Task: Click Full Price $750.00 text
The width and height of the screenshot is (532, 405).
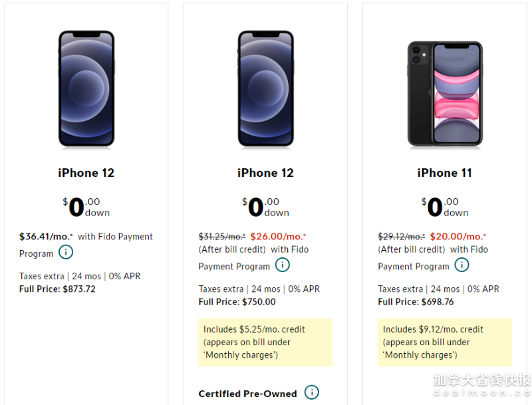Action: [x=237, y=302]
